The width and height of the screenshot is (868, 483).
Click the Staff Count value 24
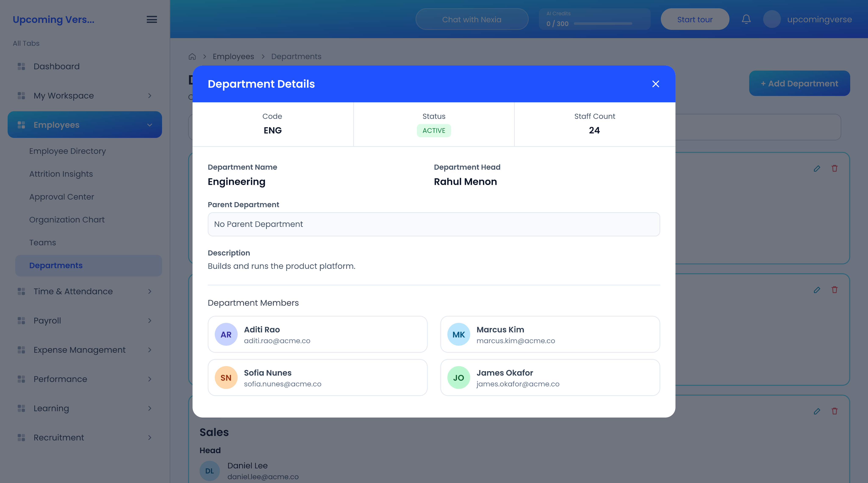(594, 130)
